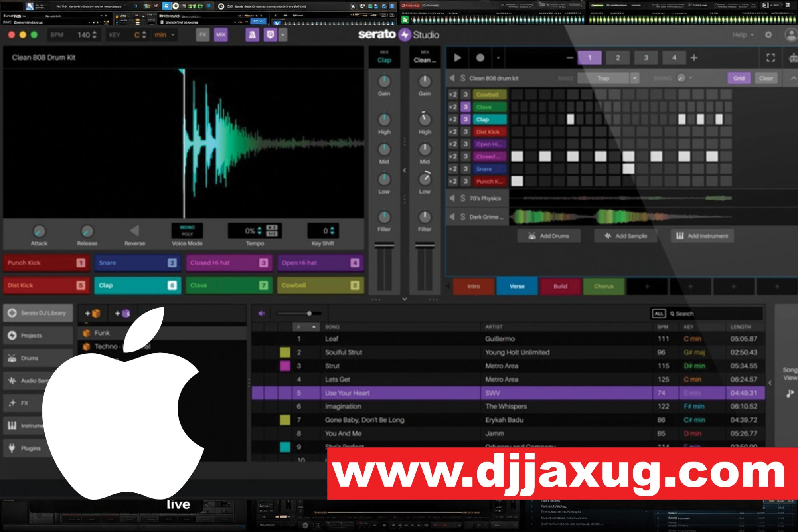Click the preview volume slider
The width and height of the screenshot is (798, 532).
(309, 314)
